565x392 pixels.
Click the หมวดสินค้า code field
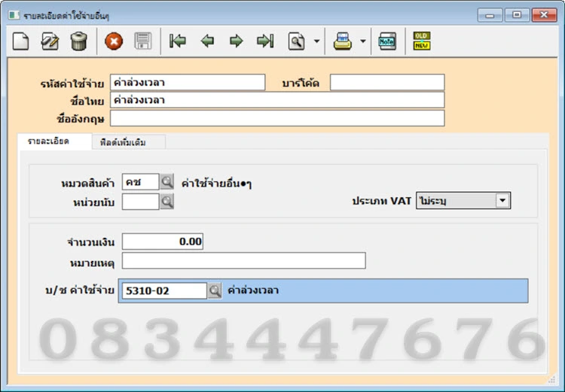tap(141, 182)
